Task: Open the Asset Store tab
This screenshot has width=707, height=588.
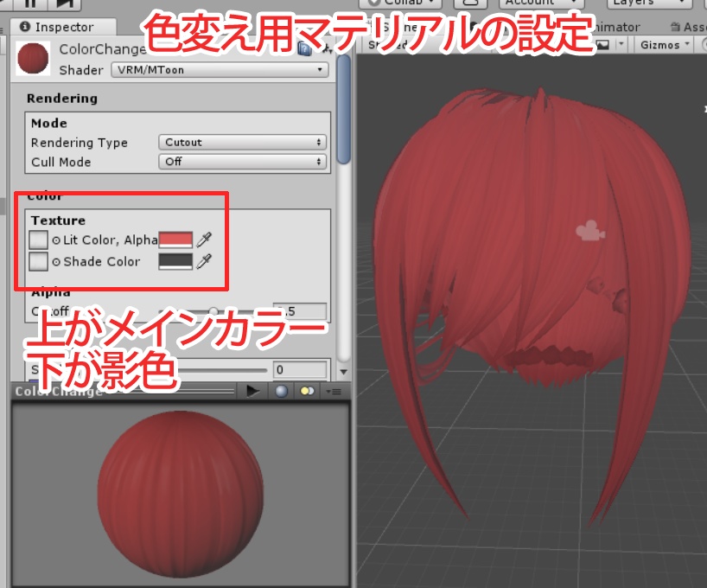Action: pos(689,27)
